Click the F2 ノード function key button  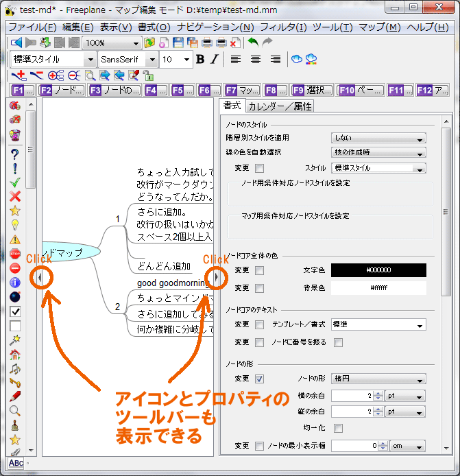click(x=62, y=90)
